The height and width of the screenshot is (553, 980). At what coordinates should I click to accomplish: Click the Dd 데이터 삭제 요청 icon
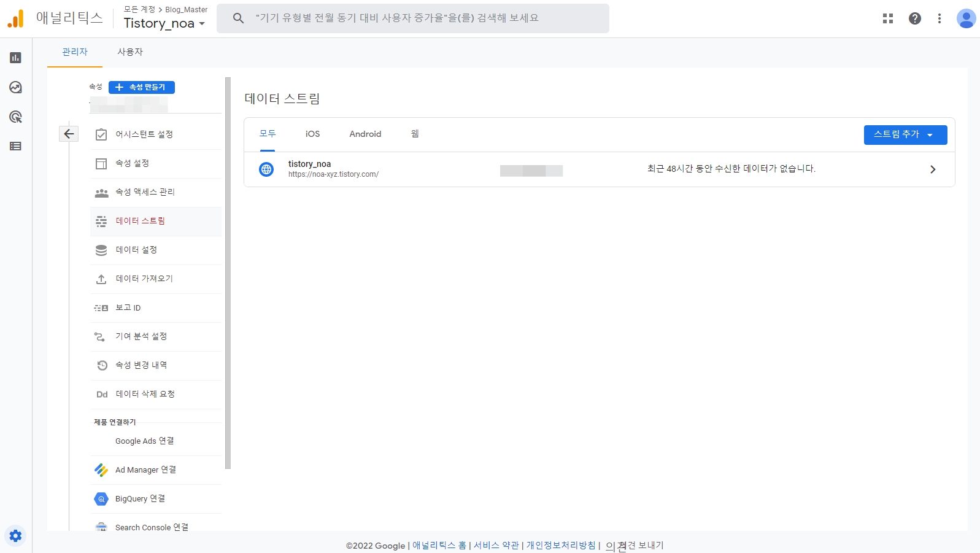pyautogui.click(x=102, y=395)
